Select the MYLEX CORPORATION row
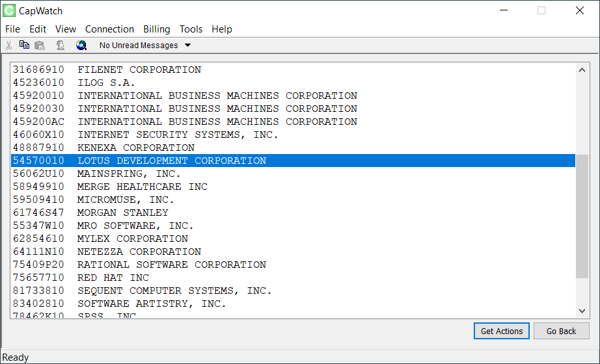 click(x=293, y=239)
